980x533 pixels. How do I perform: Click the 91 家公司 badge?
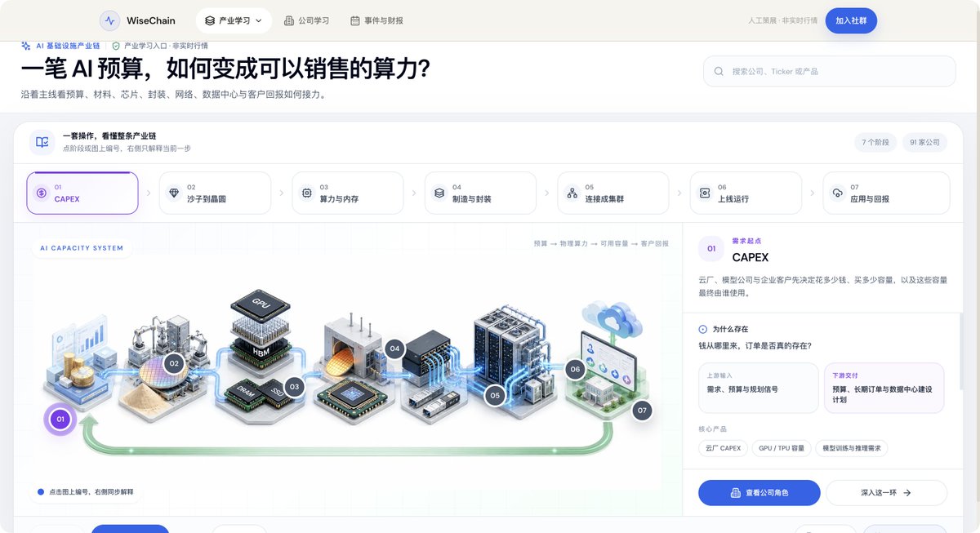click(x=924, y=142)
